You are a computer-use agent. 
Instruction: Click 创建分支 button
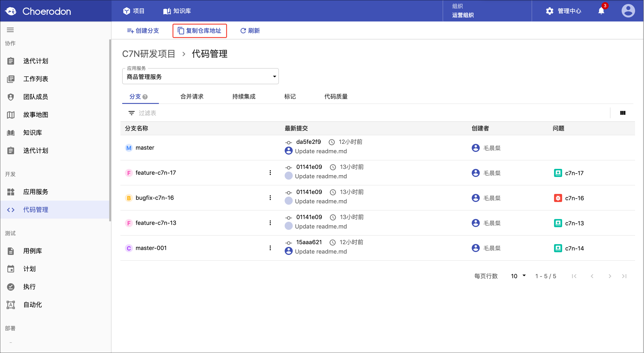click(x=143, y=31)
